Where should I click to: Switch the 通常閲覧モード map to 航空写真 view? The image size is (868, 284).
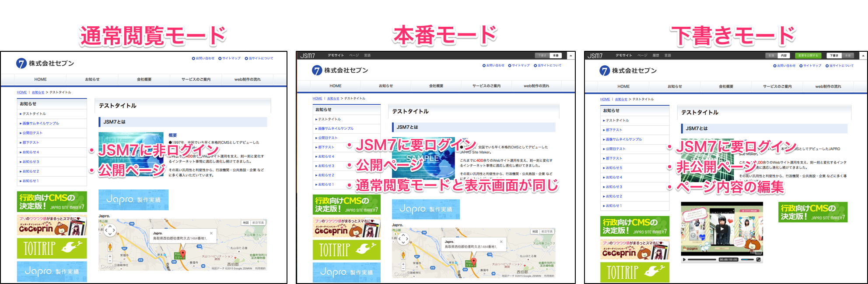258,223
